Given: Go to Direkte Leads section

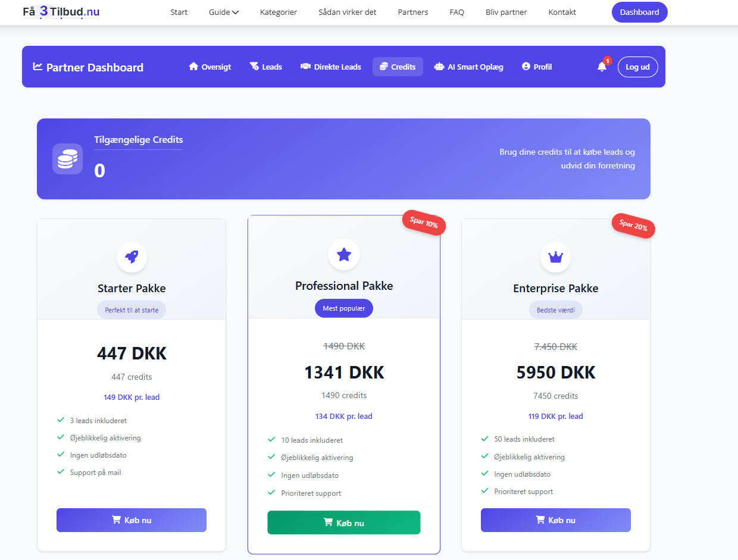Looking at the screenshot, I should pos(331,67).
